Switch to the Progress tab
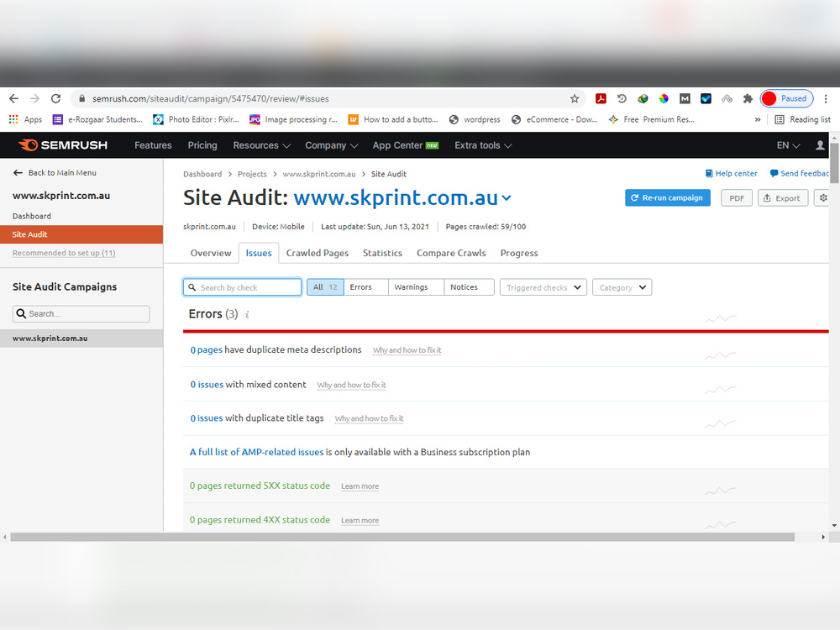The image size is (840, 630). pos(519,253)
